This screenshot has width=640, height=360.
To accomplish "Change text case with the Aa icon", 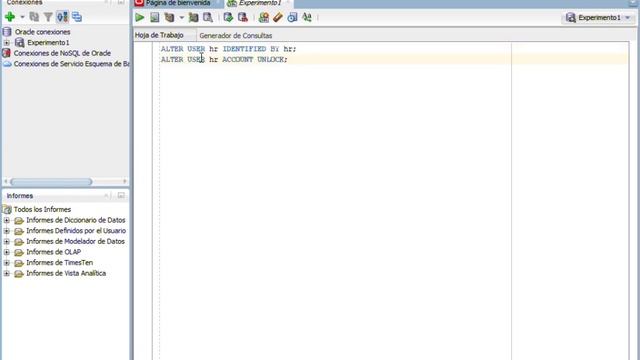I will tap(307, 17).
